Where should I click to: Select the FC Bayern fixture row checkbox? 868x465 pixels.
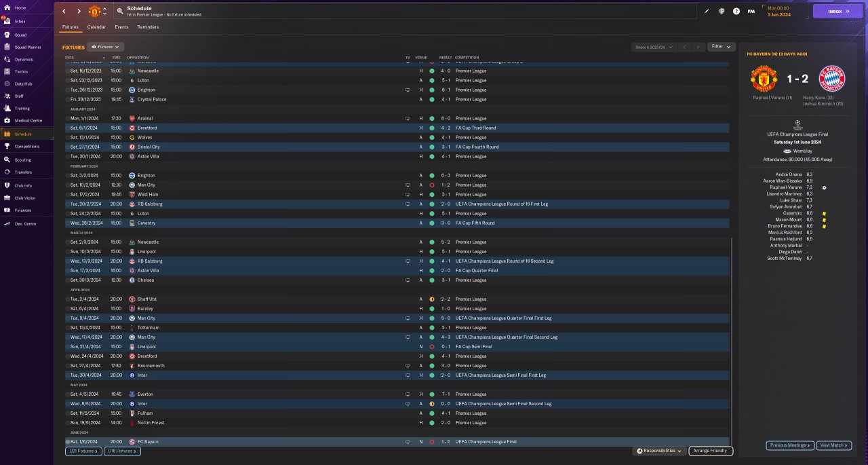68,442
